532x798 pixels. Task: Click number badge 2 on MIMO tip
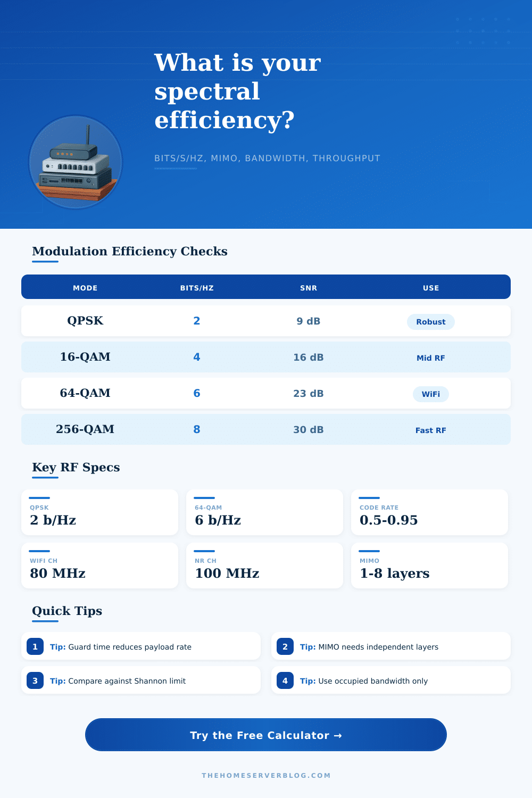(x=285, y=646)
